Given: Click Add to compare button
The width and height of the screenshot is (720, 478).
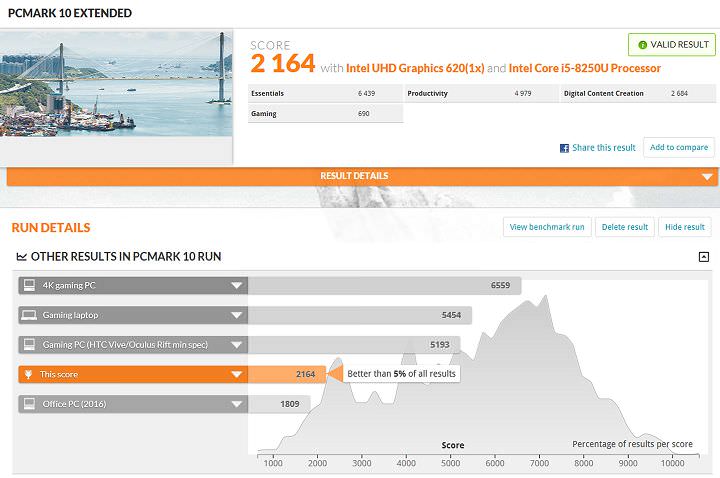Looking at the screenshot, I should 679,148.
